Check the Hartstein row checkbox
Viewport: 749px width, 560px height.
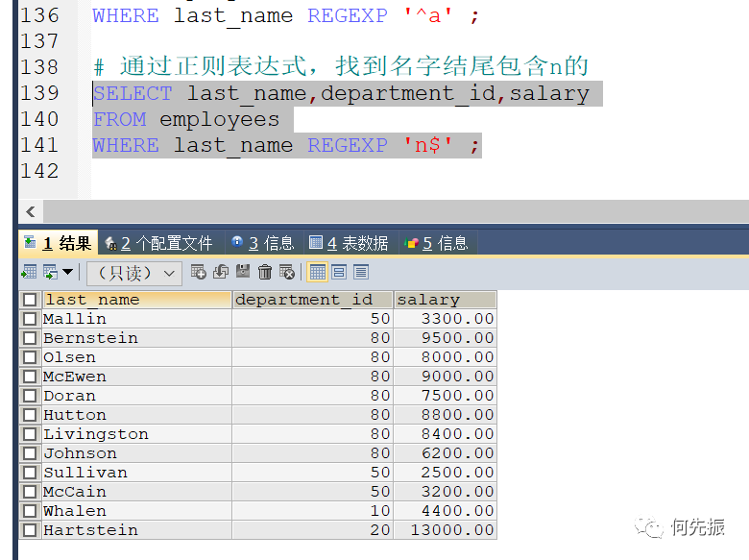point(30,530)
